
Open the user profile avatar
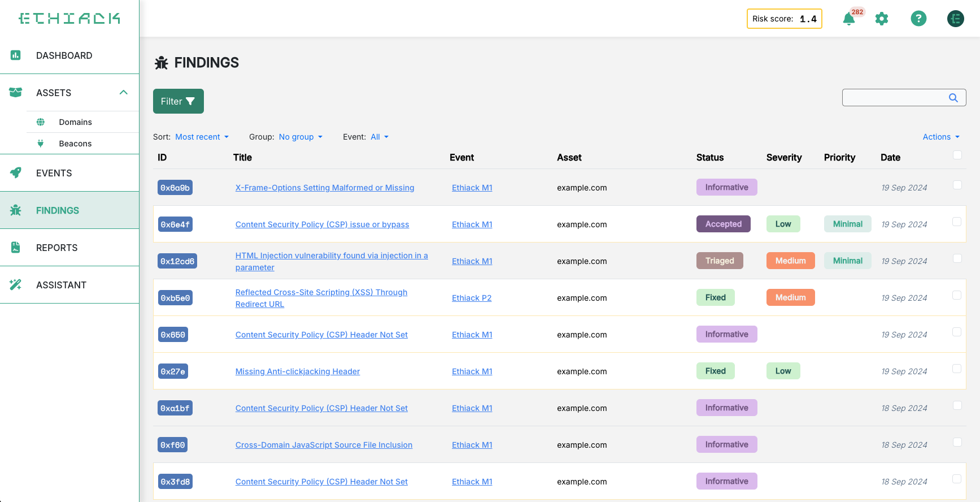956,19
